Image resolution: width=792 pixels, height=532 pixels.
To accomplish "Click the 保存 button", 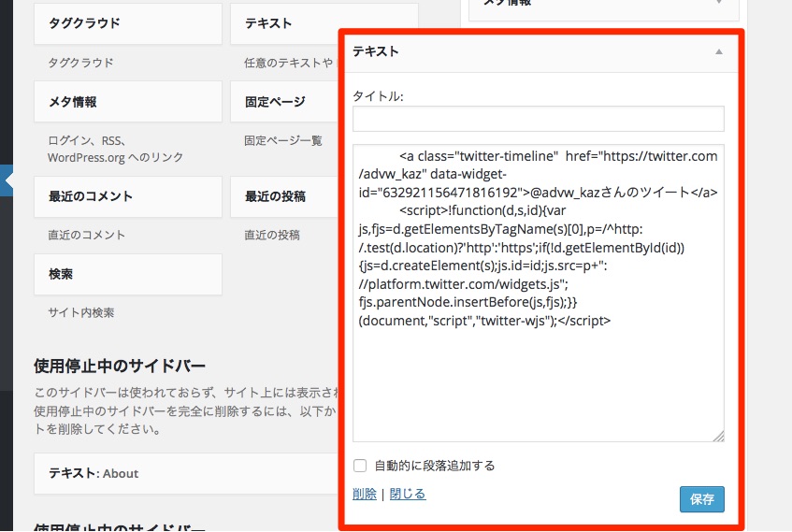I will click(x=701, y=499).
